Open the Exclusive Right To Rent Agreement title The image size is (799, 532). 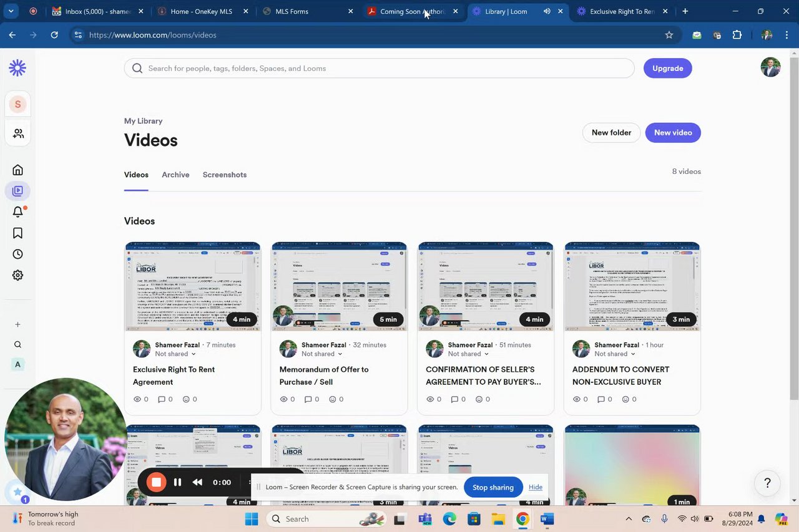click(x=174, y=375)
